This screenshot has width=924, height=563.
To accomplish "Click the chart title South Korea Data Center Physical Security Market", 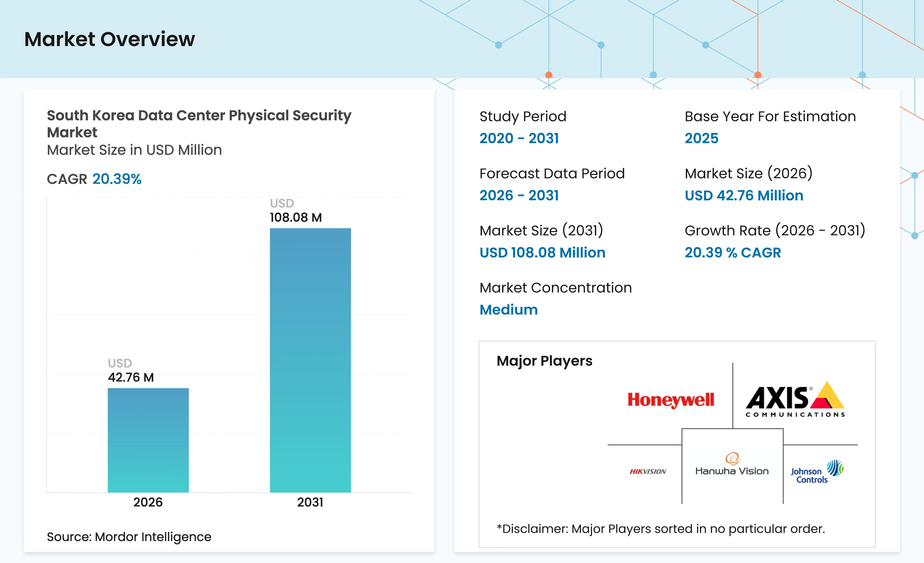I will 199,123.
